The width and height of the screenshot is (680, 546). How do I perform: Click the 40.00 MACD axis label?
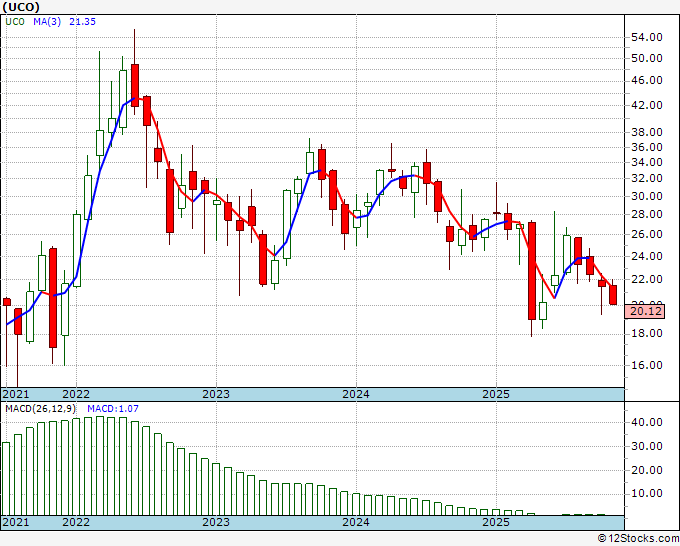(x=645, y=422)
